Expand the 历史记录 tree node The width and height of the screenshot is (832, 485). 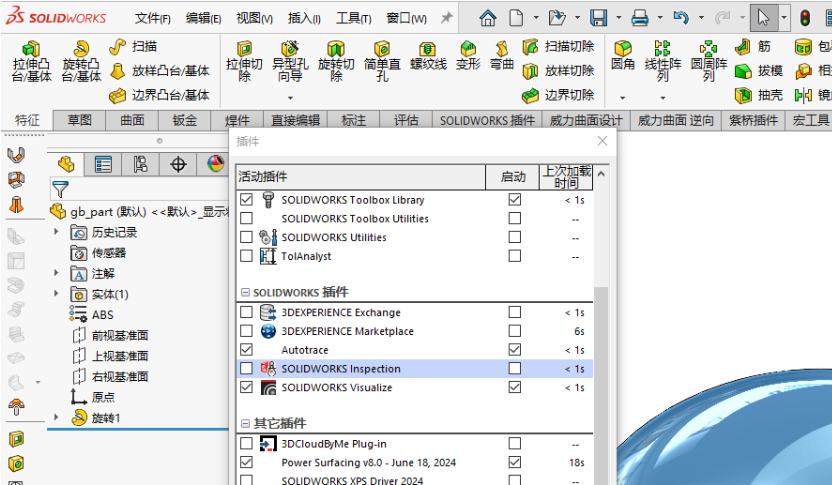(x=56, y=232)
